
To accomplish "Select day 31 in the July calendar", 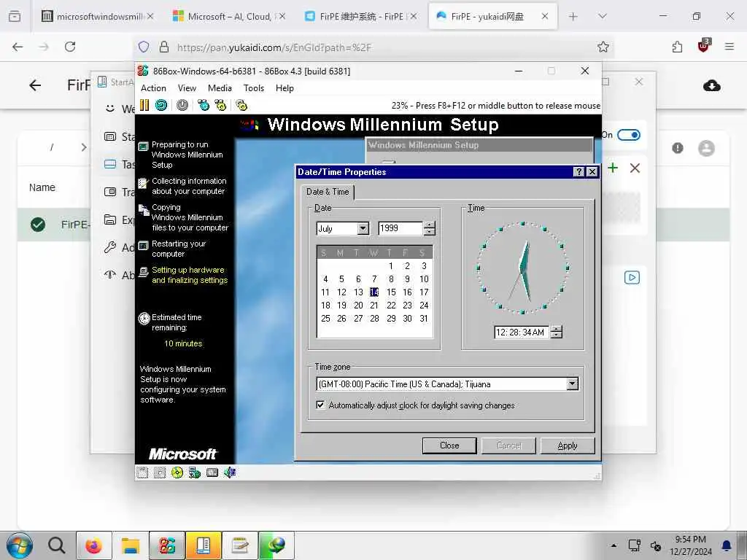I will click(x=424, y=319).
